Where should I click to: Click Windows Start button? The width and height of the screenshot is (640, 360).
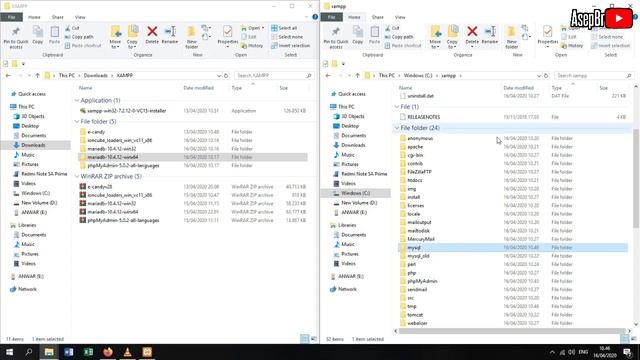(9, 352)
